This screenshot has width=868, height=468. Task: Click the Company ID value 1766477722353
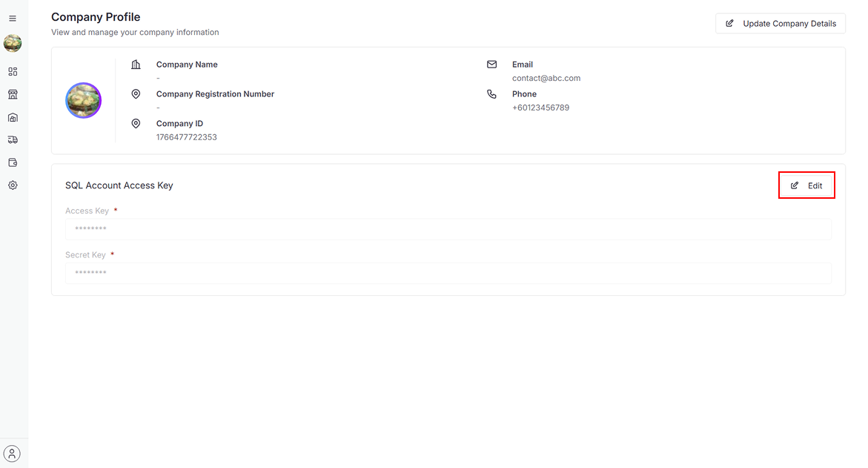187,137
